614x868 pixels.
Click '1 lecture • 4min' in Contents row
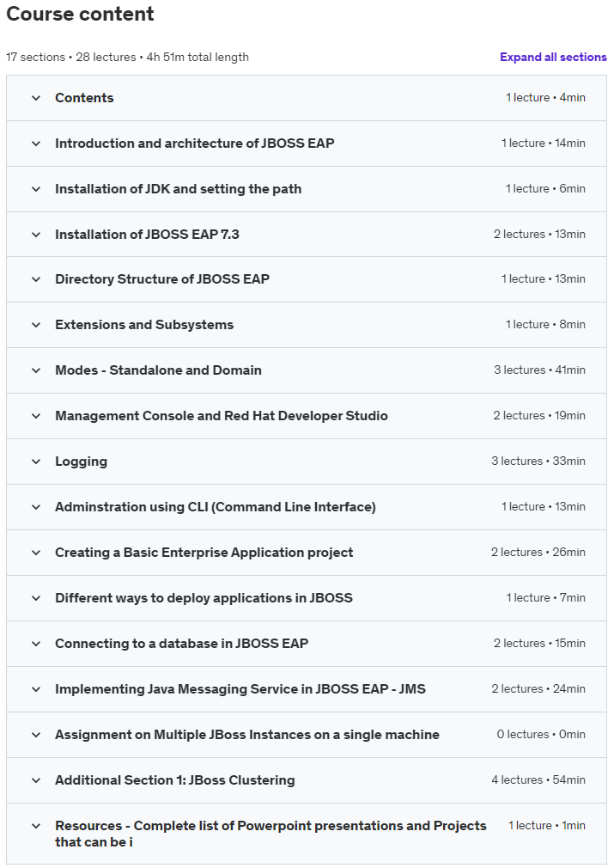(545, 97)
